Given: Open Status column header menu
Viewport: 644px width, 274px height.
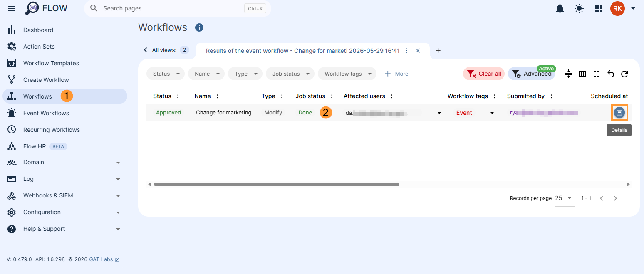Looking at the screenshot, I should click(178, 96).
